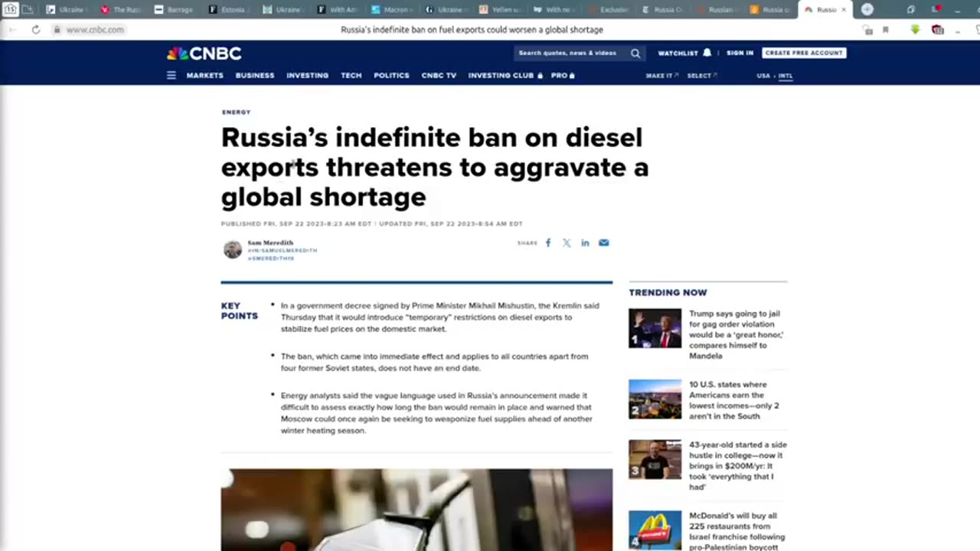Share the article via email icon
This screenshot has width=980, height=551.
pos(604,243)
